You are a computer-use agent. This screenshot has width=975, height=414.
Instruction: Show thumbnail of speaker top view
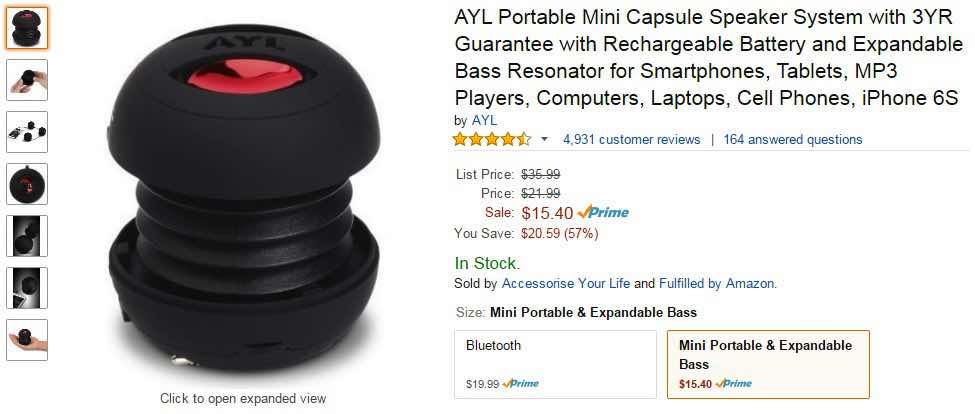point(27,184)
